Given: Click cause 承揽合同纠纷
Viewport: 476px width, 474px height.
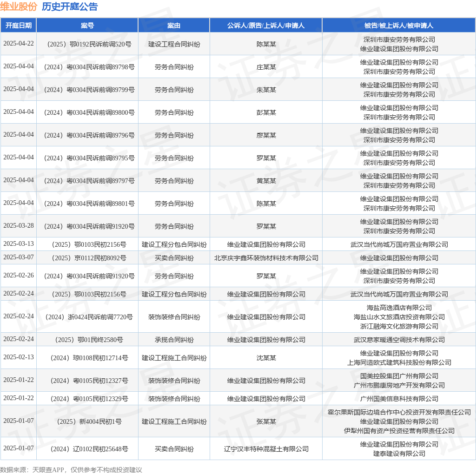Looking at the screenshot, I should coord(174,340).
